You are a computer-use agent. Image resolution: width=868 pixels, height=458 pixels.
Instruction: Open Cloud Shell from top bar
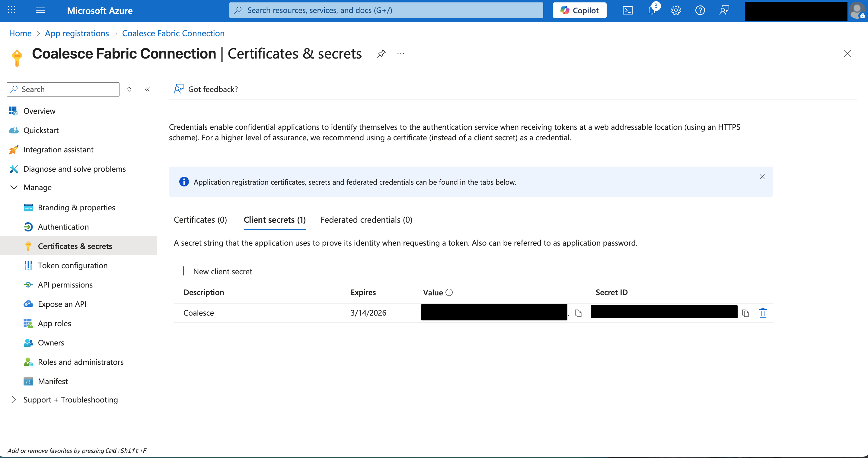pyautogui.click(x=627, y=11)
